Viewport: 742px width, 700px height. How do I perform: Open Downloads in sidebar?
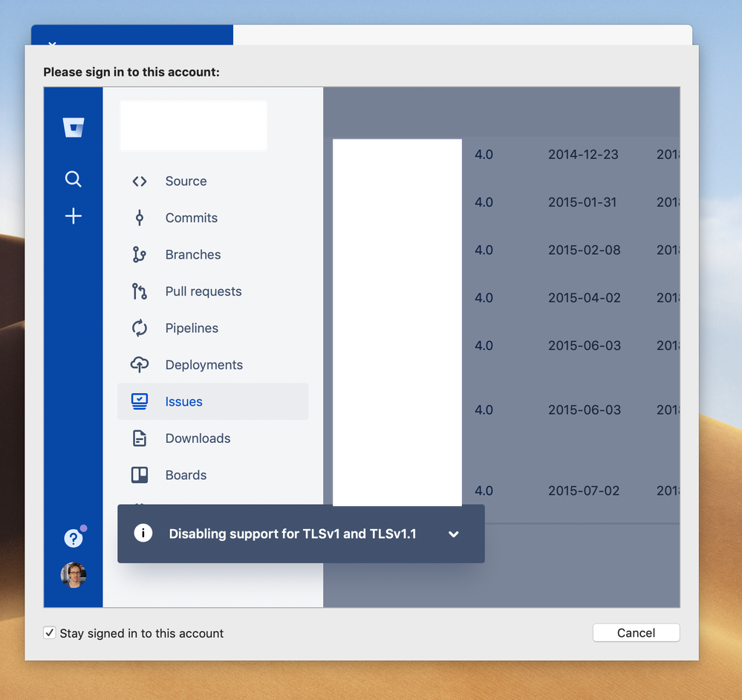coord(213,438)
